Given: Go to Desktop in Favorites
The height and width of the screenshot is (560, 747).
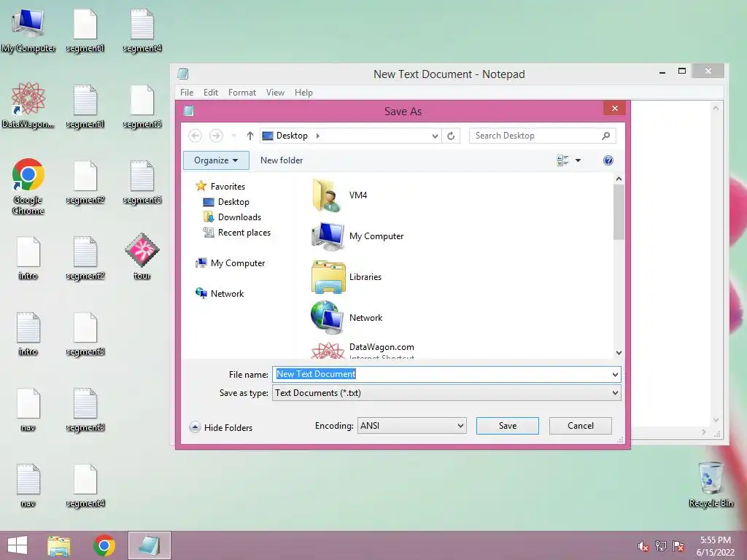Looking at the screenshot, I should point(226,202).
